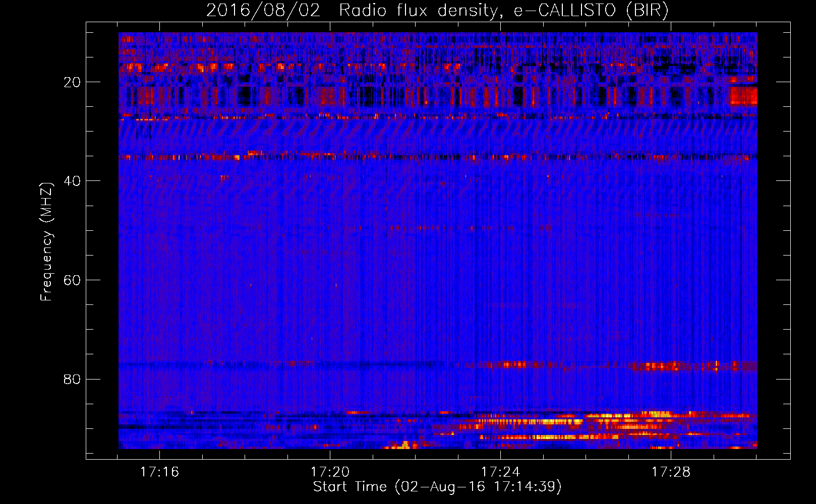Viewport: 816px width, 504px height.
Task: Click the 17:16 time tick label
Action: (160, 472)
